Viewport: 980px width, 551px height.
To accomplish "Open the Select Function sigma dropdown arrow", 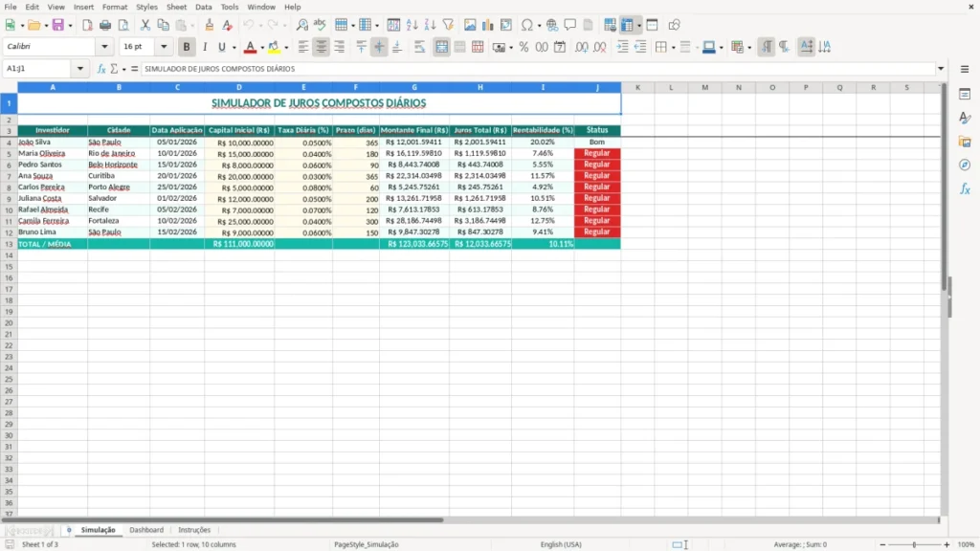I will click(x=123, y=69).
